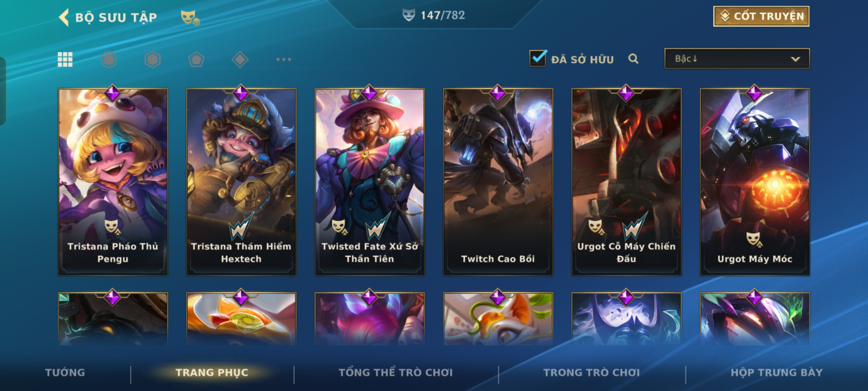Uncheck the Đã Sở Hữu checkbox

pyautogui.click(x=538, y=58)
